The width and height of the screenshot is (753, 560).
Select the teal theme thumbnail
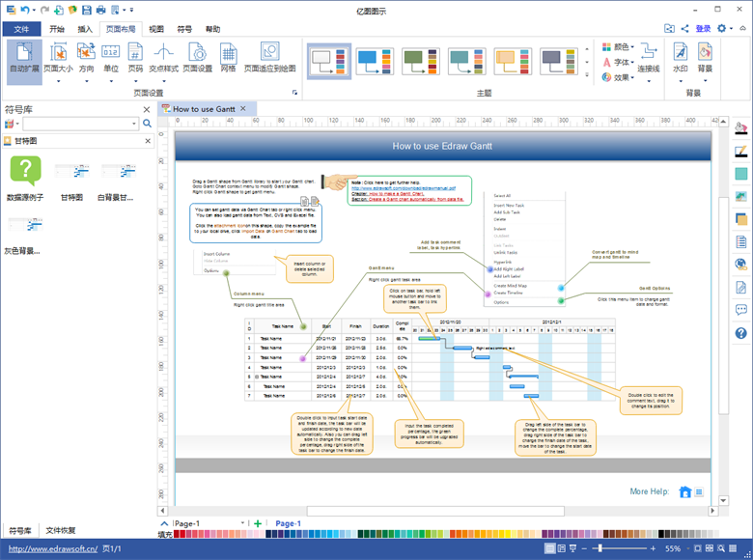tap(467, 62)
